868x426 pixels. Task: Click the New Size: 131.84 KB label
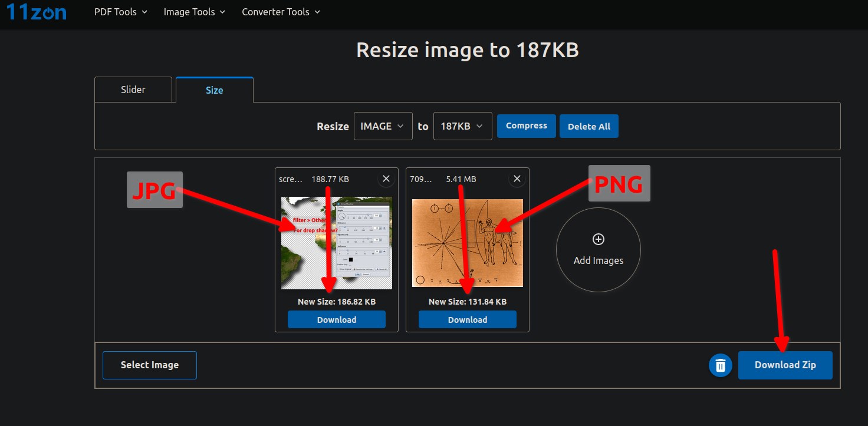468,302
